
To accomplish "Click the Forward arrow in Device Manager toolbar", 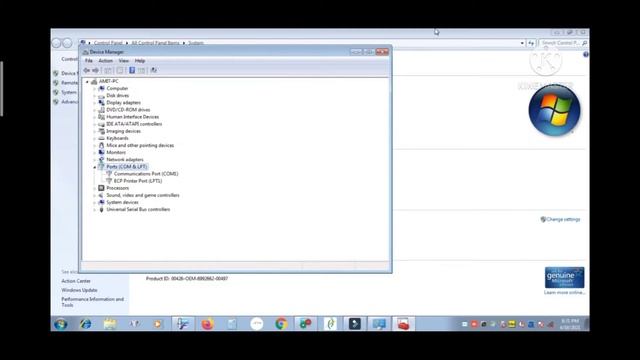I will point(96,70).
